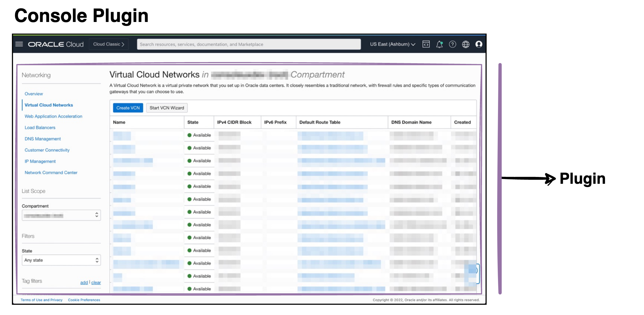Open the navigation hamburger menu

tap(19, 44)
